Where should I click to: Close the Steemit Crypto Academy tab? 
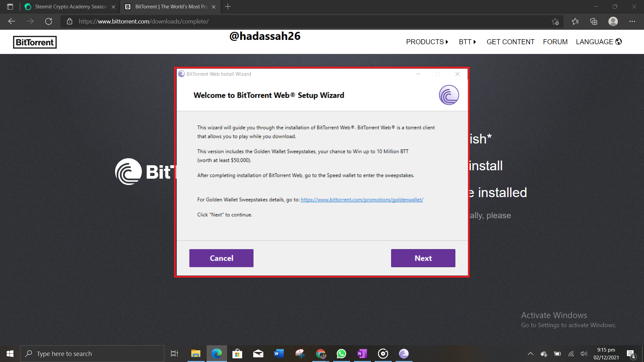coord(113,7)
